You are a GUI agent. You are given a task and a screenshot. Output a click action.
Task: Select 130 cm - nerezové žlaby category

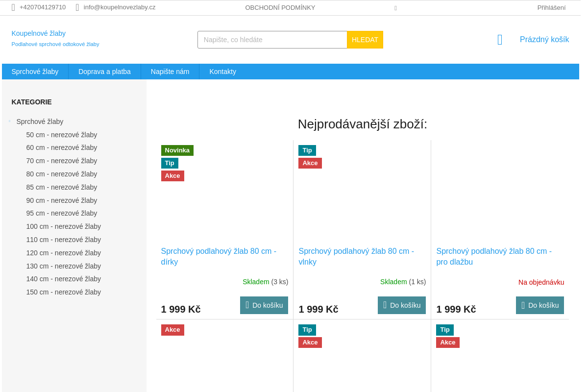64,266
